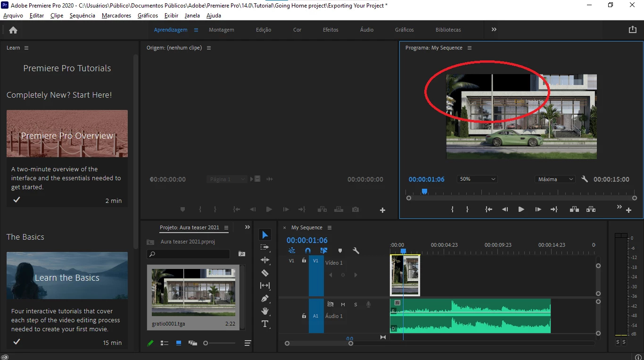Image resolution: width=644 pixels, height=360 pixels.
Task: Click the Project panel thumbnail zoom slider
Action: 220,343
